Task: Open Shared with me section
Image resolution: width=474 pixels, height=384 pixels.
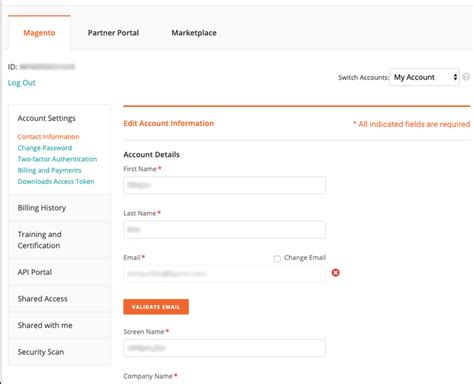Action: (x=59, y=325)
